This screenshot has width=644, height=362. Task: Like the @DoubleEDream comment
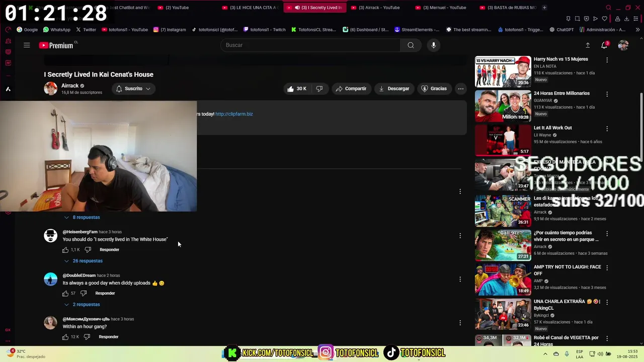pyautogui.click(x=65, y=293)
